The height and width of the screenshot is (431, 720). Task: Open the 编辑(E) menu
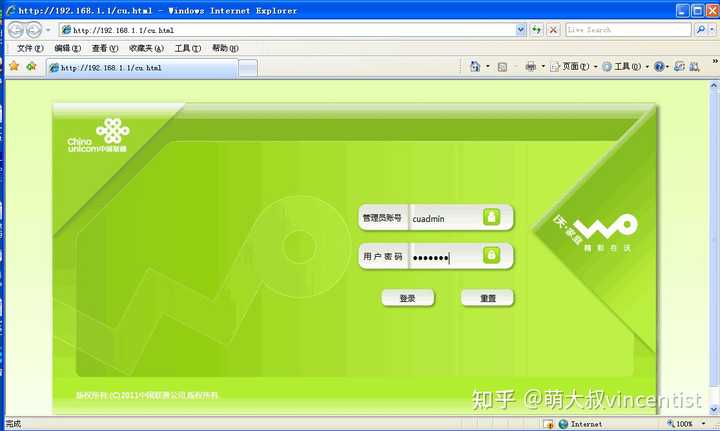[68, 48]
